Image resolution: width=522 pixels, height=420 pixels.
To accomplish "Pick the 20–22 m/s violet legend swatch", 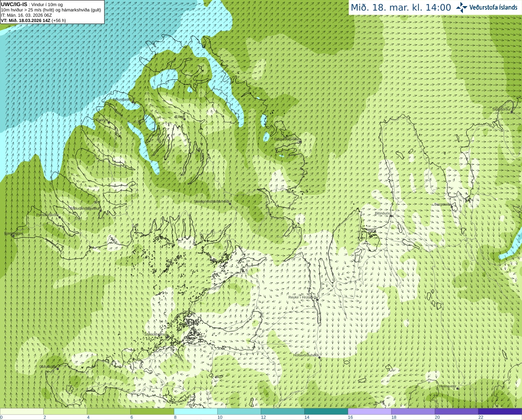I will pyautogui.click(x=457, y=411).
